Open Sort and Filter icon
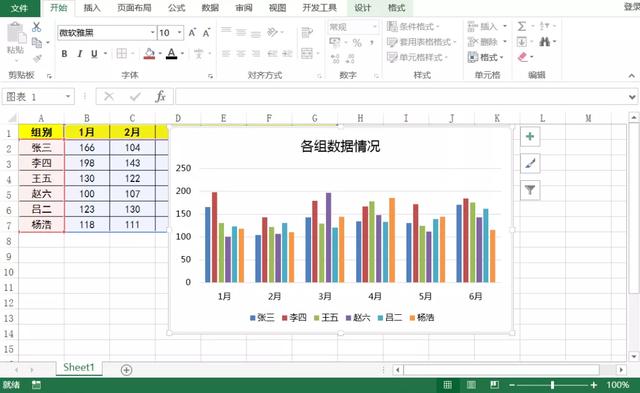 544,27
